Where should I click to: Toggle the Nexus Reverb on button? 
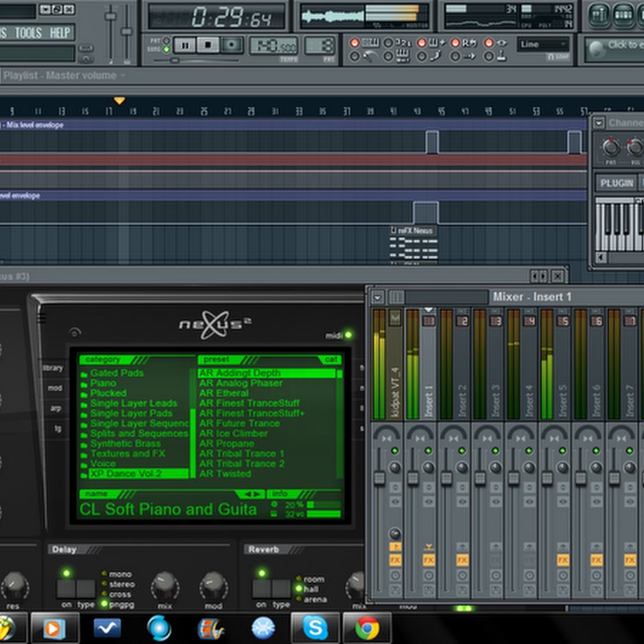[x=261, y=589]
